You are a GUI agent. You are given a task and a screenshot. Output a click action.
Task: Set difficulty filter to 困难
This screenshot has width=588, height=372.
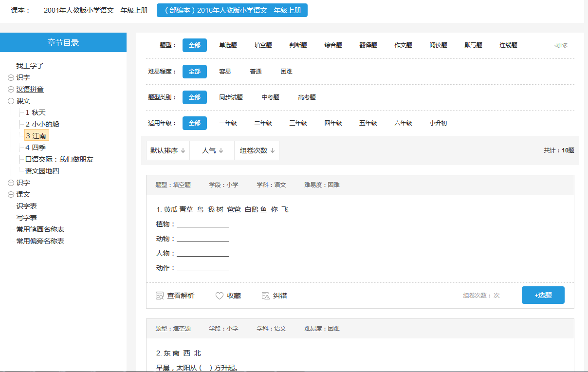point(286,72)
